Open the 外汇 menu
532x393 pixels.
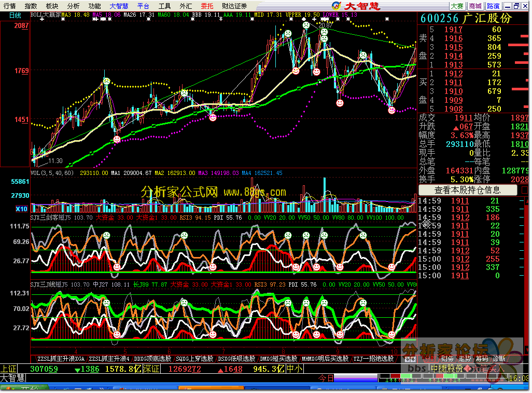[186, 6]
